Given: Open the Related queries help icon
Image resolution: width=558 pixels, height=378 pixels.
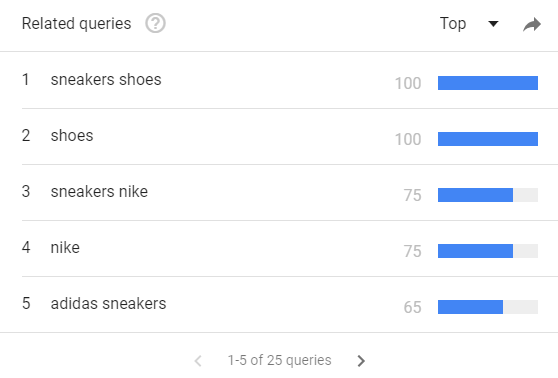Looking at the screenshot, I should [x=155, y=23].
